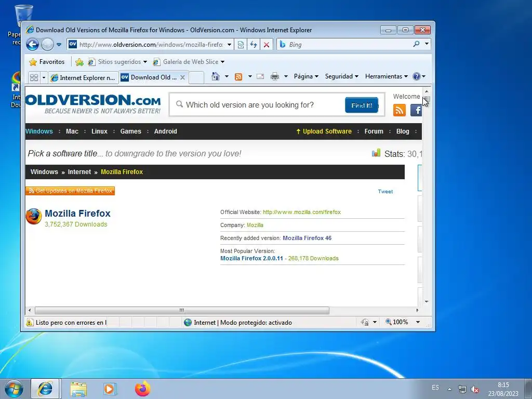Open the Mozilla Firefox 2.0.0.11 link
Screen dimensions: 532x399
[x=251, y=258]
